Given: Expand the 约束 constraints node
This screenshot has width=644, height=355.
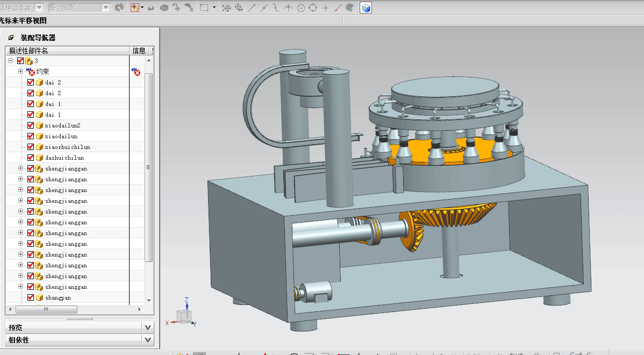Looking at the screenshot, I should click(x=21, y=72).
